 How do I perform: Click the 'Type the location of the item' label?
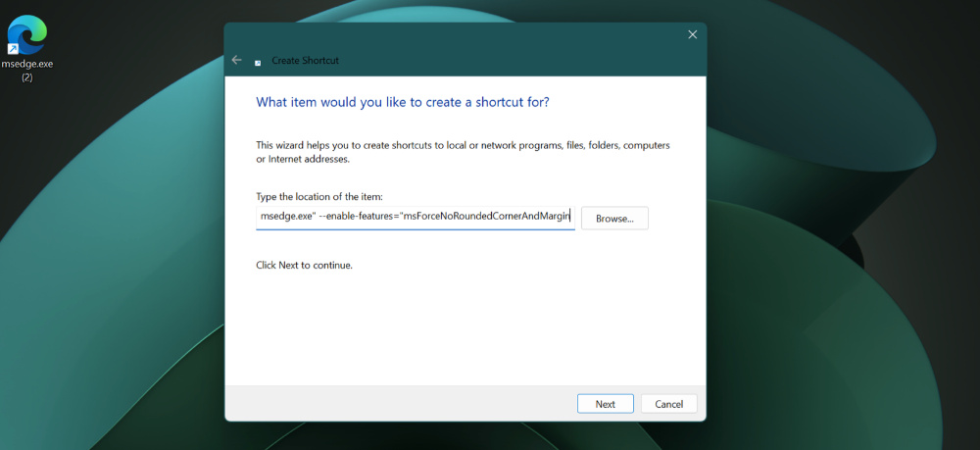click(318, 197)
